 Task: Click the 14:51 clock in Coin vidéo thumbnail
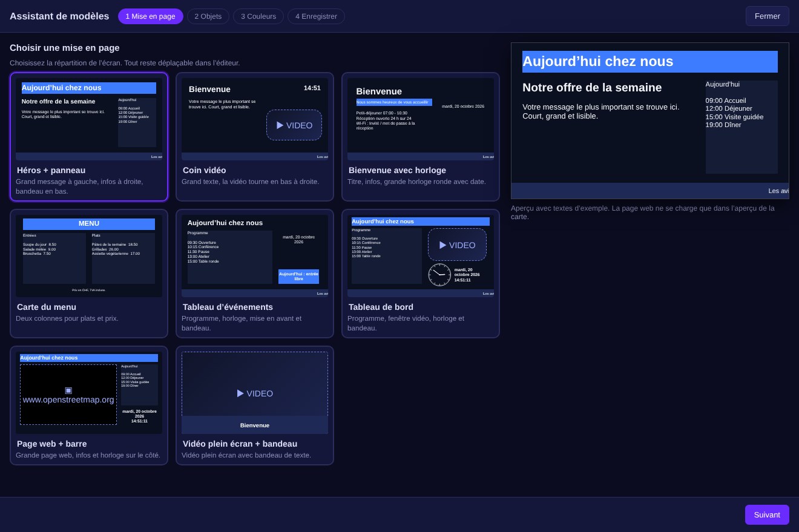312,88
